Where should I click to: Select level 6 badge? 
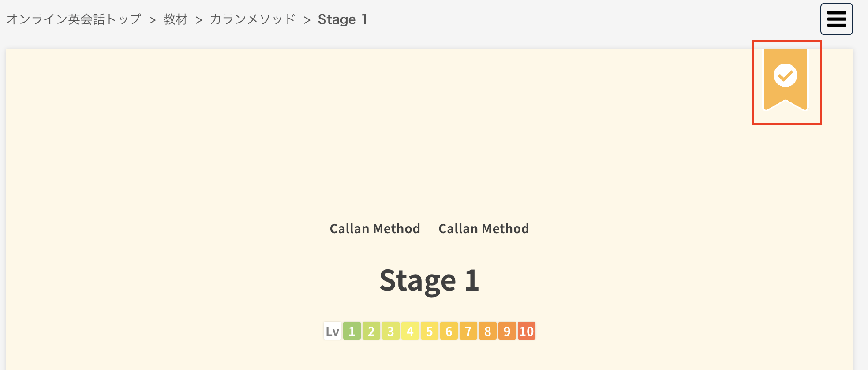(449, 331)
